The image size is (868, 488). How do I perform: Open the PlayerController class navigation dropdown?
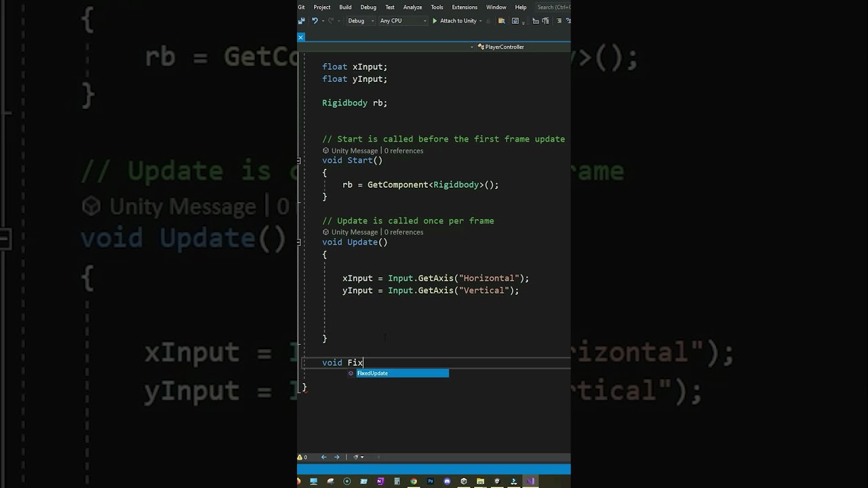coord(522,47)
